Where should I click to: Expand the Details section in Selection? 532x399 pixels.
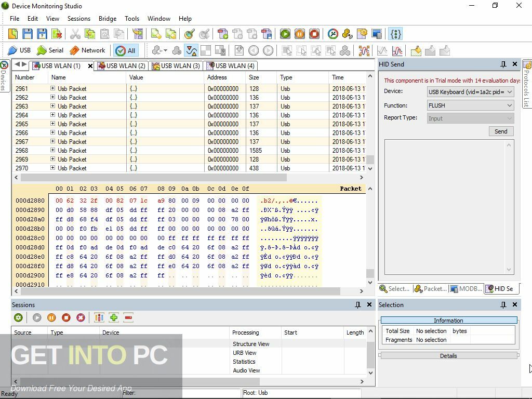448,355
